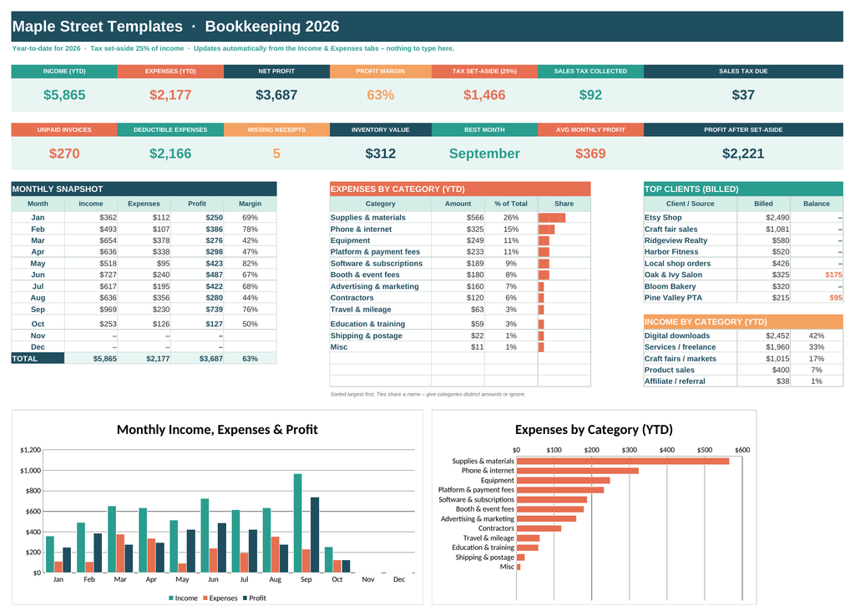Select the Inventory Value figure $312
The height and width of the screenshot is (616, 855).
coord(380,154)
